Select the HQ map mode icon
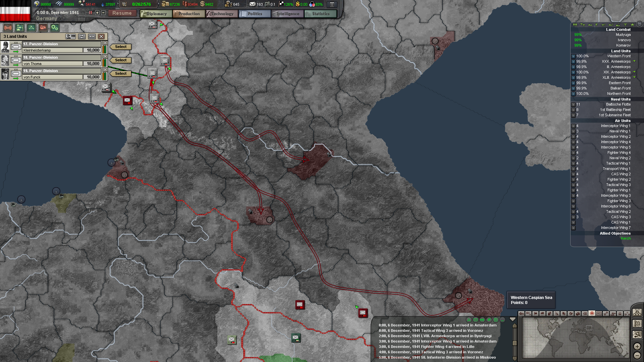644x362 pixels. pyautogui.click(x=599, y=314)
